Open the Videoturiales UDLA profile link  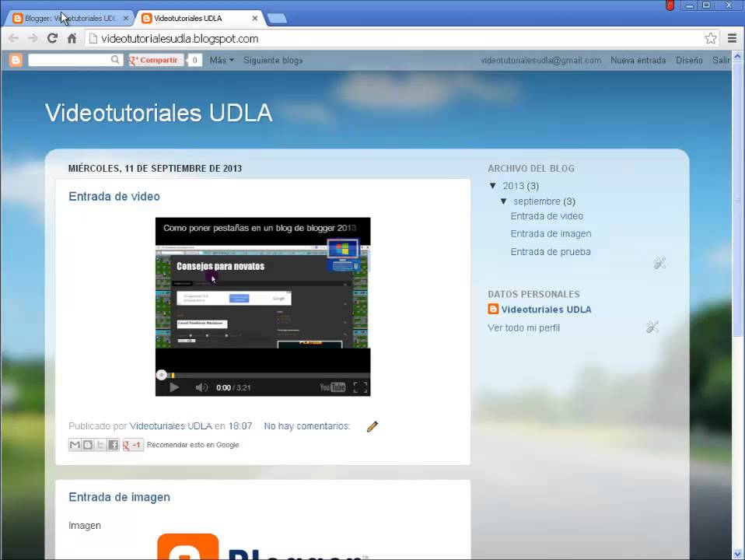pyautogui.click(x=547, y=310)
